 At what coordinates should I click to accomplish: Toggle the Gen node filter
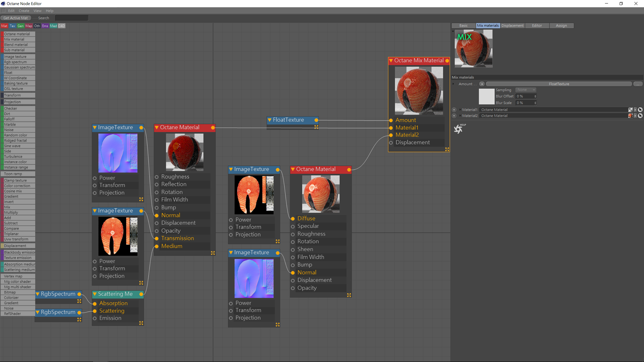[x=20, y=26]
